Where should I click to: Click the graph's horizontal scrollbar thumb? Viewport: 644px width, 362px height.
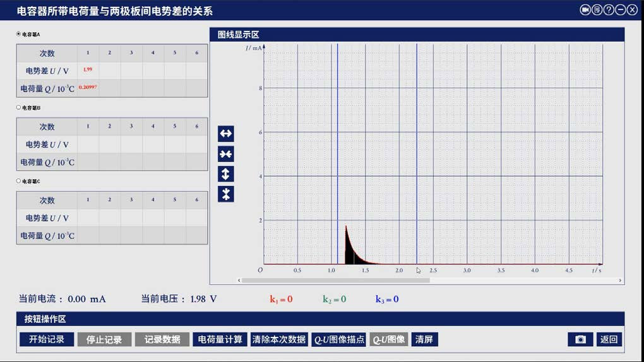click(335, 281)
